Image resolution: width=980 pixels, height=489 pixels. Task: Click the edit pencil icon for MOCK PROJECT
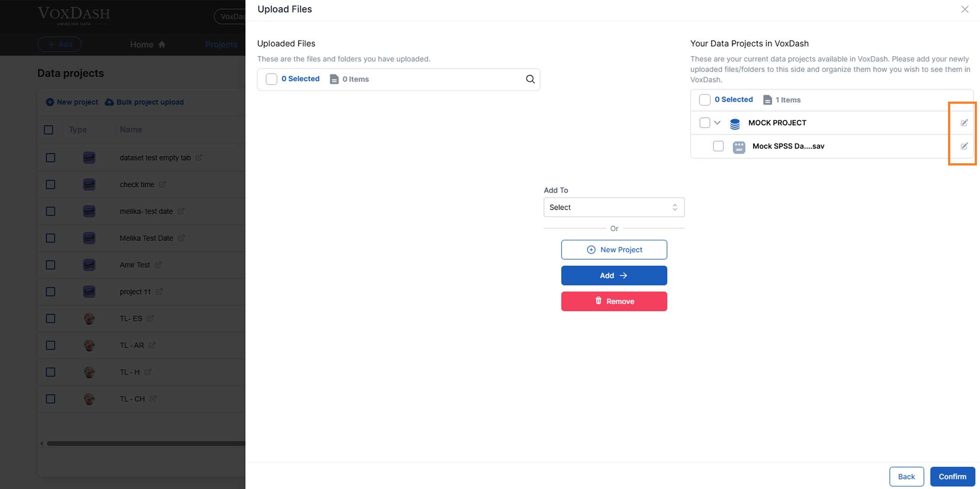point(963,123)
